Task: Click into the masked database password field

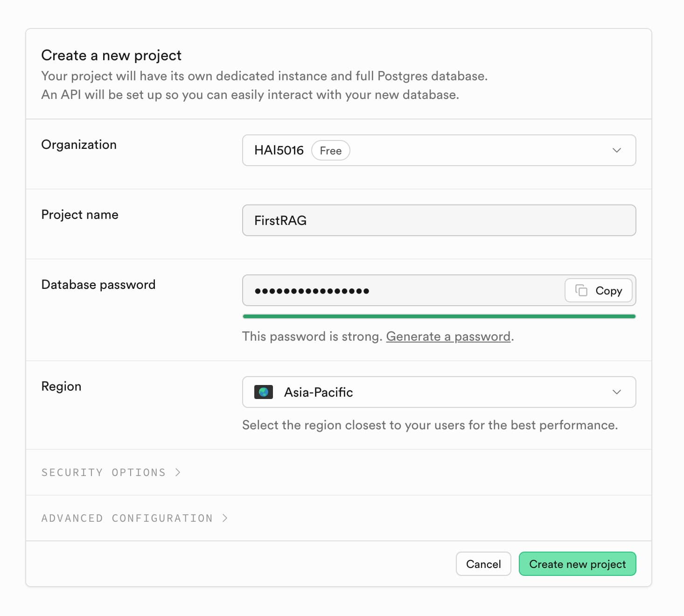Action: tap(401, 290)
